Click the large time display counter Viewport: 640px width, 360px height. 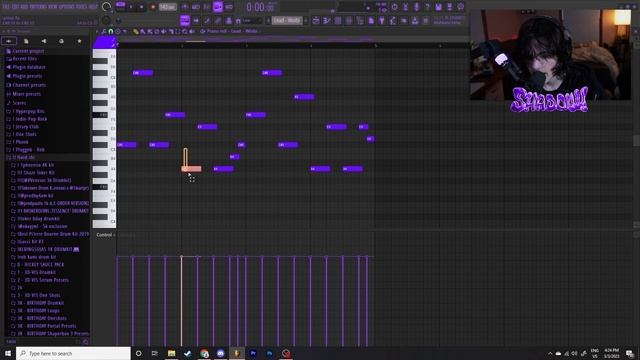(x=261, y=7)
